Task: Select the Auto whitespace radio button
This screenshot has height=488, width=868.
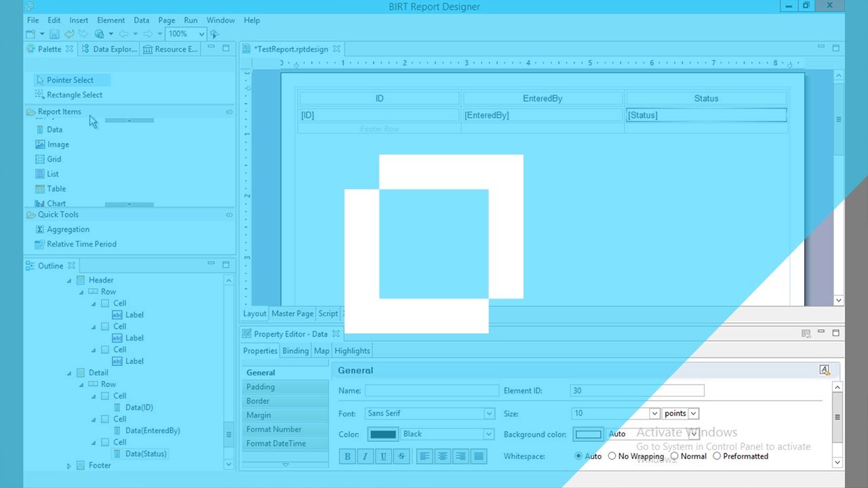Action: tap(578, 456)
